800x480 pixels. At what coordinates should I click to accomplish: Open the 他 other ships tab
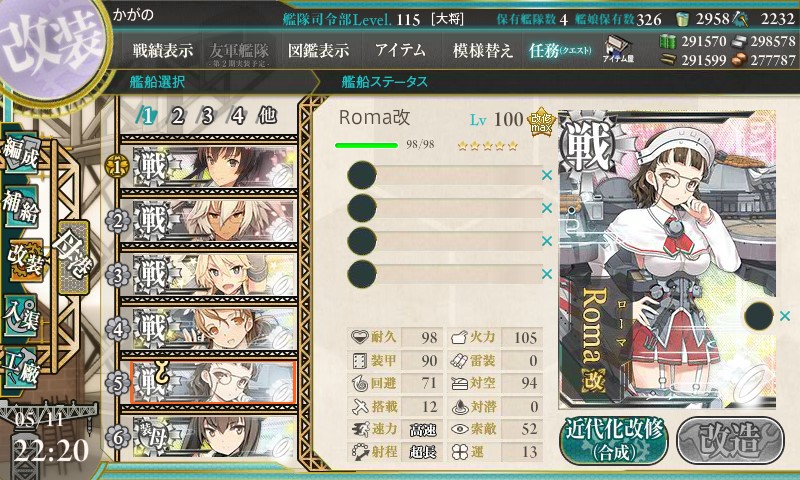[268, 116]
